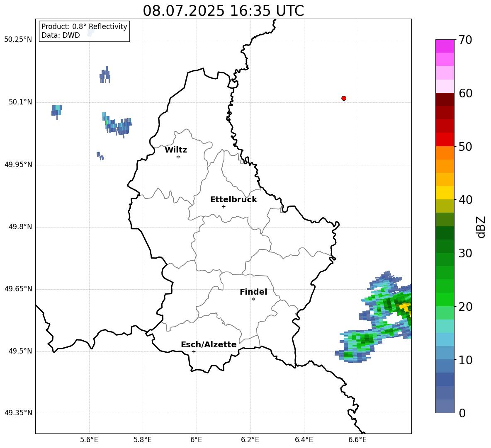491x448 pixels.
Task: Click the blue radar echo patch near 50.05°N
Action: pyautogui.click(x=117, y=125)
